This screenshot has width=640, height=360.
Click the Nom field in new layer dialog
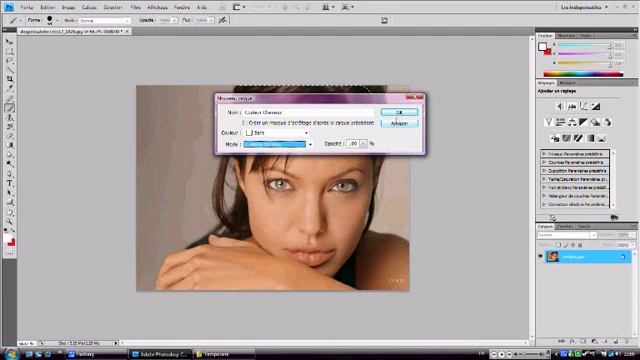308,112
